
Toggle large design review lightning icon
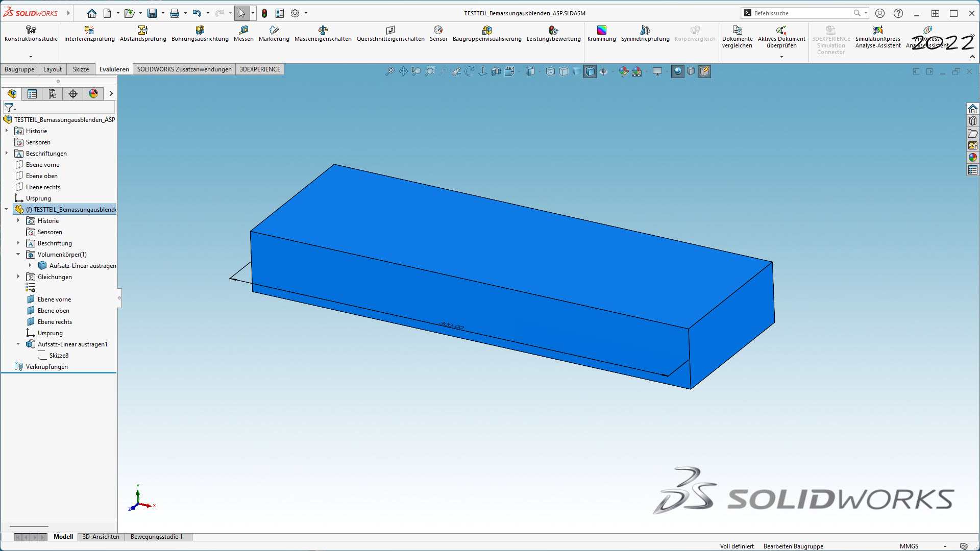(704, 71)
